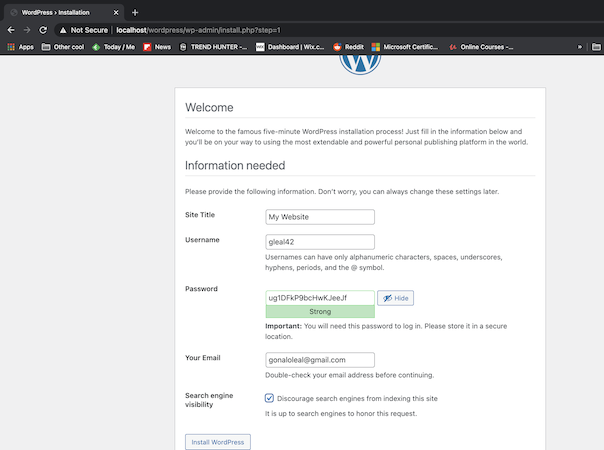Viewport: 604px width, 450px height.
Task: Open the Online Courses bookmark
Action: tap(482, 47)
